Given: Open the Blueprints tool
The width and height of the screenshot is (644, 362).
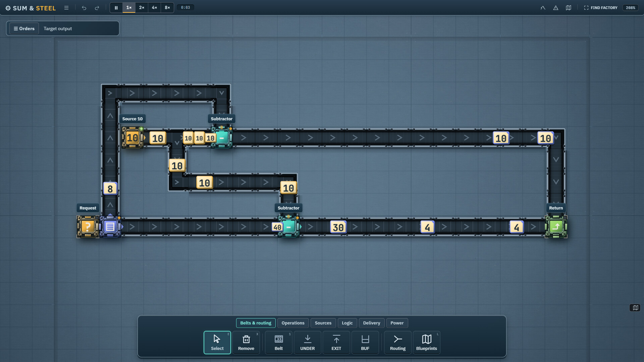Looking at the screenshot, I should 427,343.
